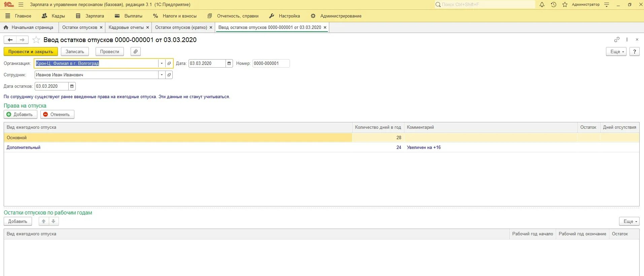
Task: Open the hamburger main menu in the title bar
Action: tap(21, 5)
